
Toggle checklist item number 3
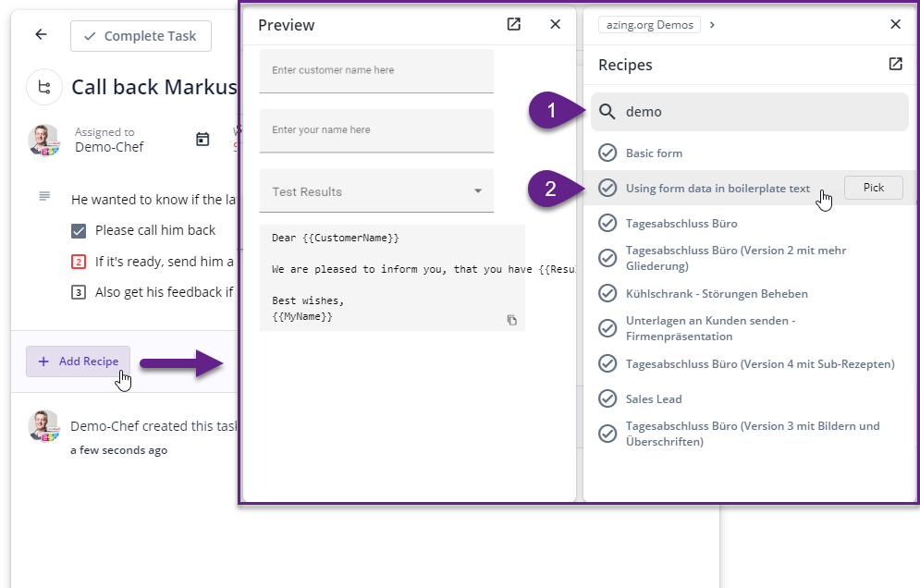pyautogui.click(x=80, y=293)
